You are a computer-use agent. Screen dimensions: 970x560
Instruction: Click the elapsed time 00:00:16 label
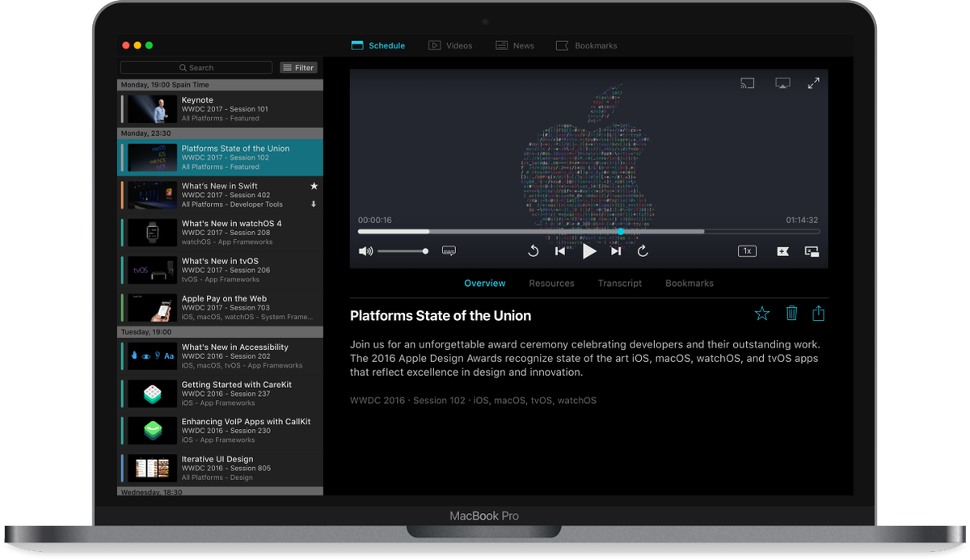click(375, 221)
